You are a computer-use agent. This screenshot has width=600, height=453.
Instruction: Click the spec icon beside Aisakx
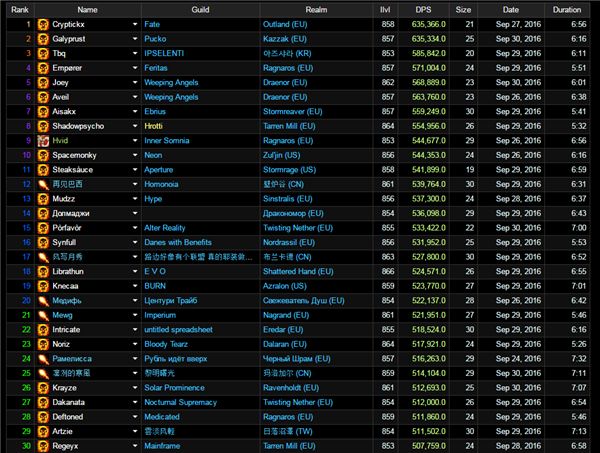43,112
